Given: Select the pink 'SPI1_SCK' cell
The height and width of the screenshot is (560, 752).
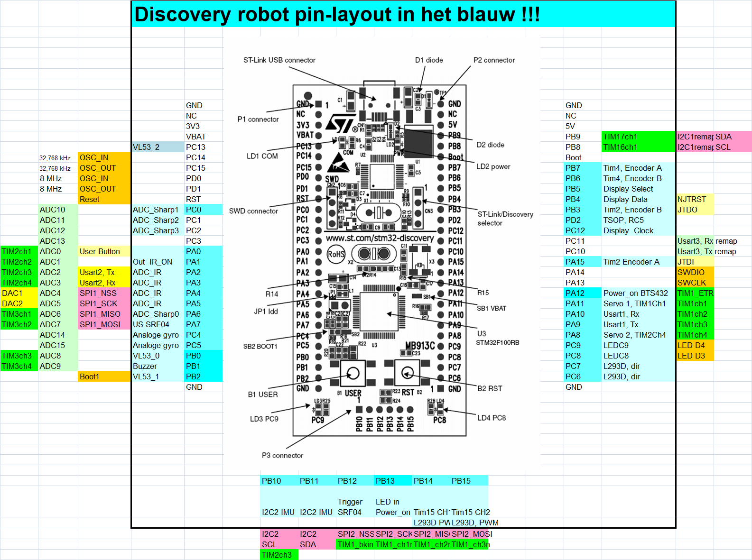Looking at the screenshot, I should point(104,303).
